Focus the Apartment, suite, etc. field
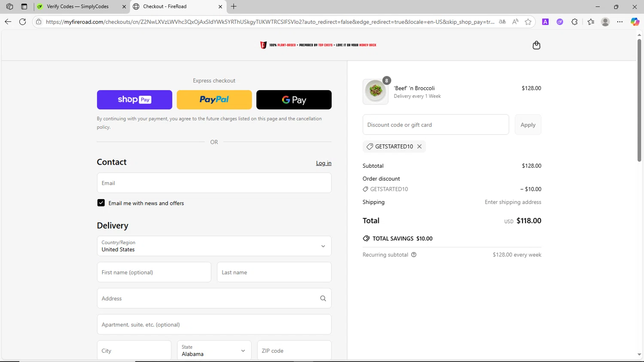Viewport: 644px width, 362px height. [x=214, y=325]
